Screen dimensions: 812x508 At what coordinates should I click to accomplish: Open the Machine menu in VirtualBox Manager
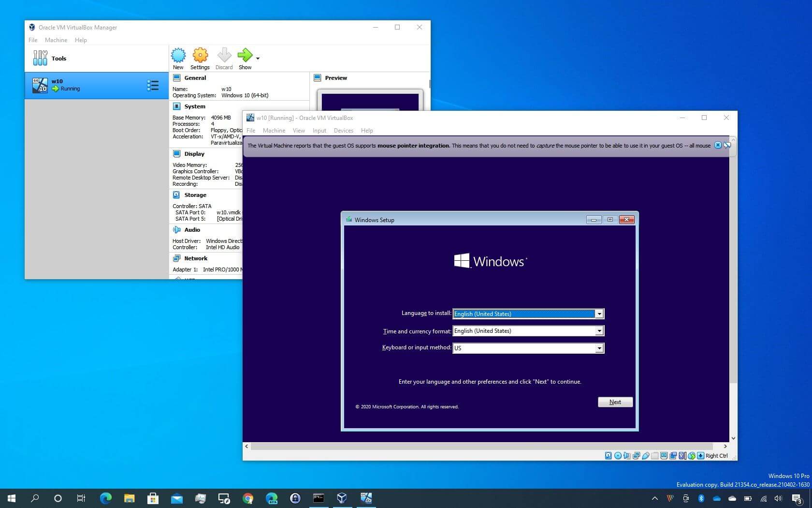point(56,40)
